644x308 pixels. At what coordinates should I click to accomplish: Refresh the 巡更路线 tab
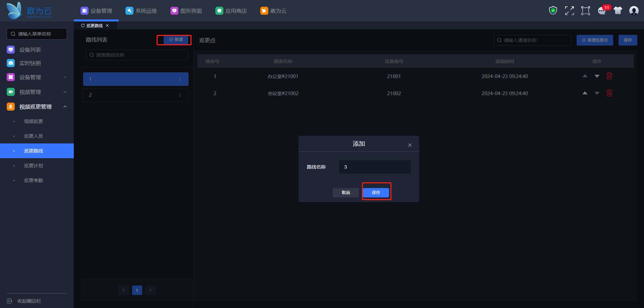(83, 25)
